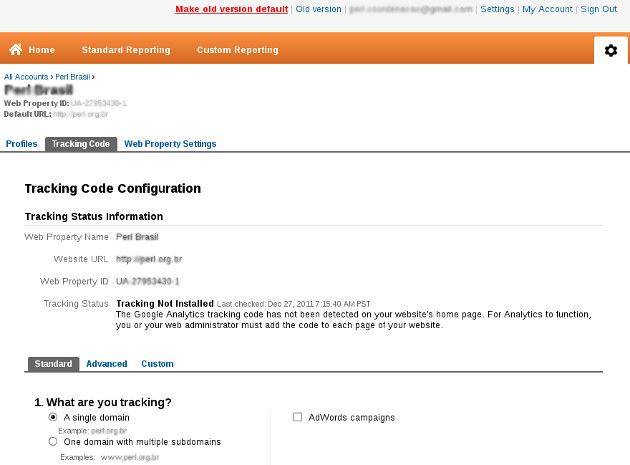
Task: Click the Web Property Name value 'Perl Brasil'
Action: click(x=137, y=237)
